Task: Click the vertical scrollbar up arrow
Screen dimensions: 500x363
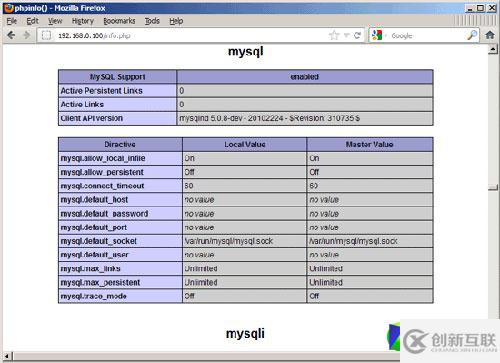Action: click(493, 50)
